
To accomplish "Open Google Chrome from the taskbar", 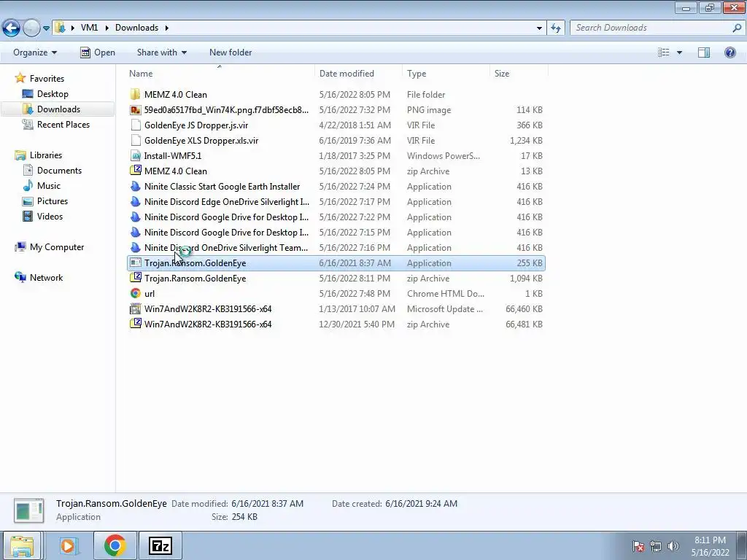I will [115, 545].
